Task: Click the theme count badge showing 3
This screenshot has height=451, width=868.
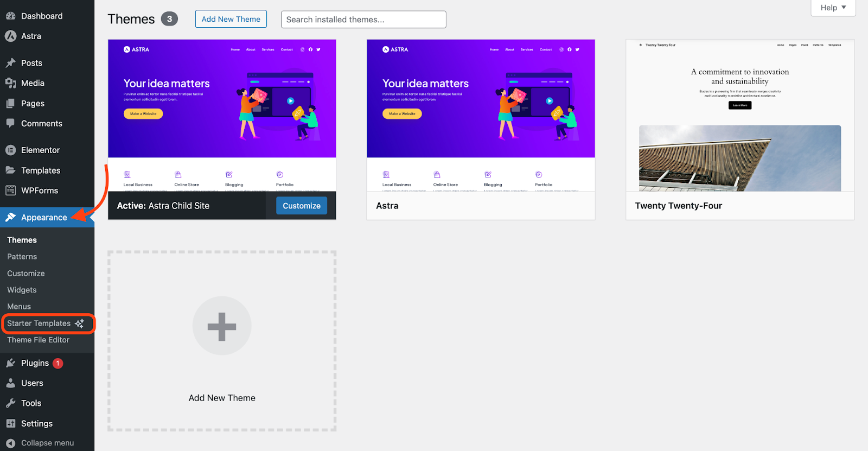Action: (x=169, y=19)
